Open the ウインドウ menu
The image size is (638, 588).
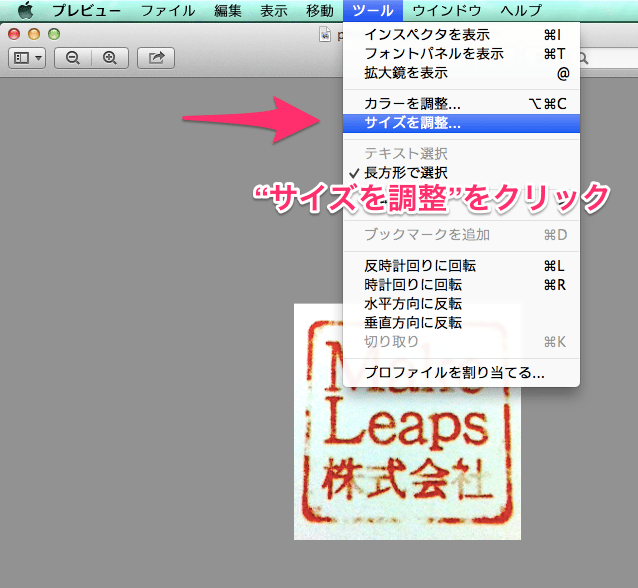click(x=447, y=11)
